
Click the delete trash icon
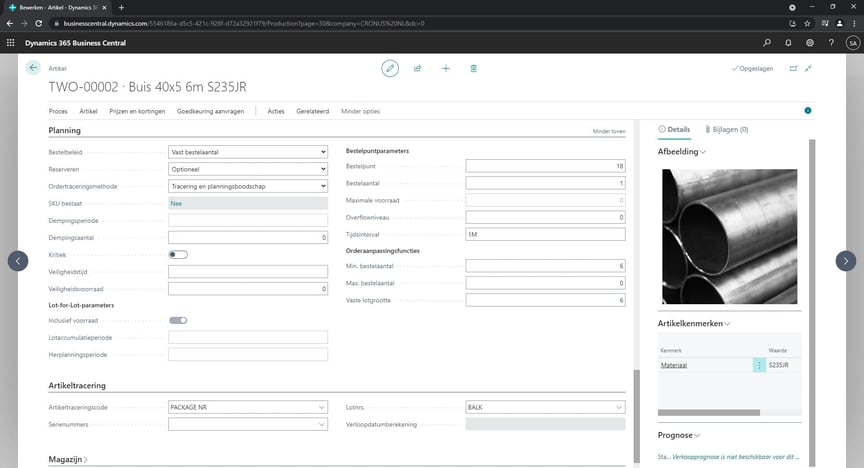pyautogui.click(x=473, y=68)
